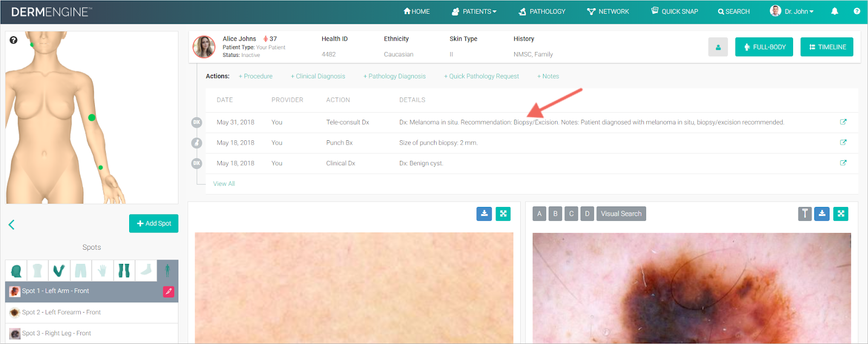Open QUICK SNAP
868x344 pixels.
click(674, 11)
